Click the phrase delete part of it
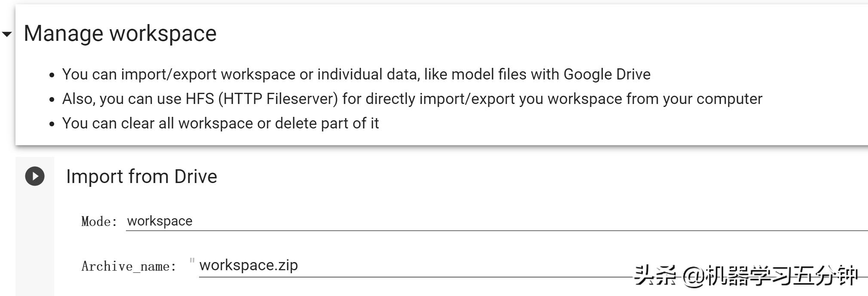868x296 pixels. coord(327,123)
